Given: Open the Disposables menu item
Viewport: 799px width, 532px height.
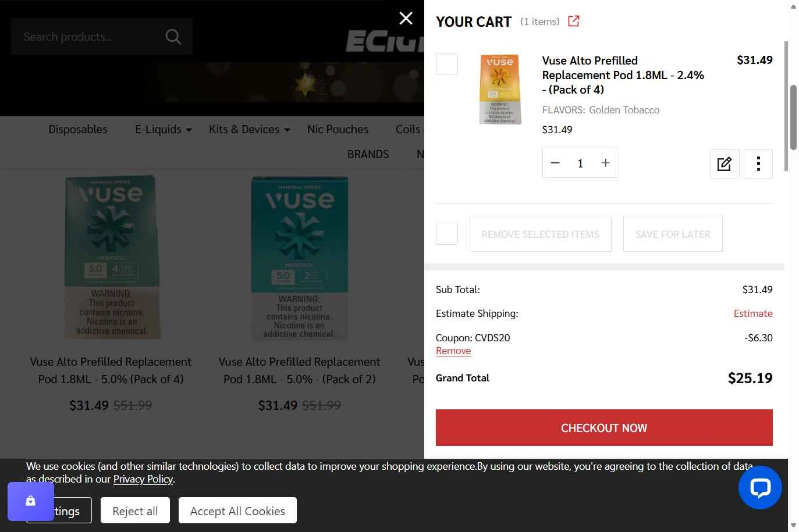Looking at the screenshot, I should point(78,130).
